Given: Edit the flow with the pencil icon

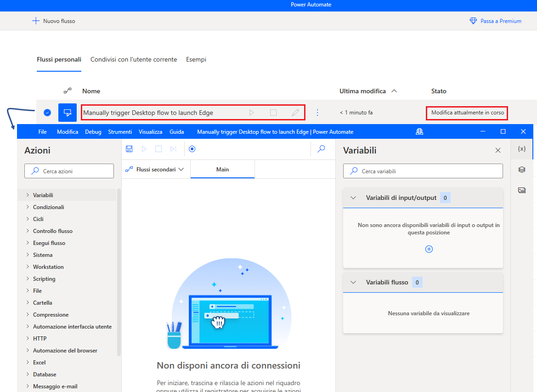Looking at the screenshot, I should [x=295, y=113].
